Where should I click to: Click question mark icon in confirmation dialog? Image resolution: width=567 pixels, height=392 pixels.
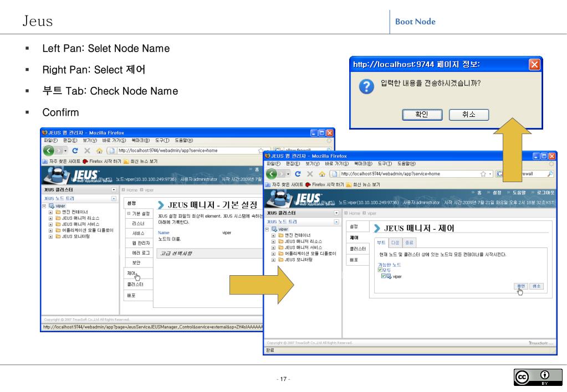pyautogui.click(x=366, y=86)
